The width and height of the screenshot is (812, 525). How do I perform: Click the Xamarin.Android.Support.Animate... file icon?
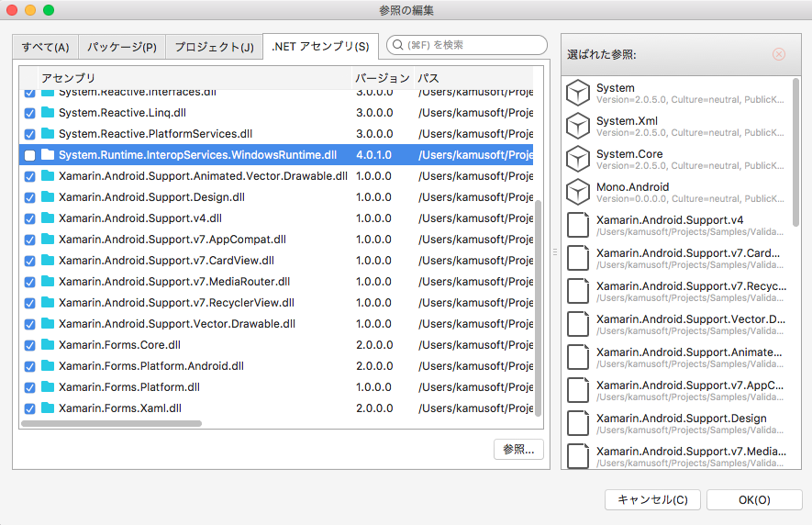(578, 357)
